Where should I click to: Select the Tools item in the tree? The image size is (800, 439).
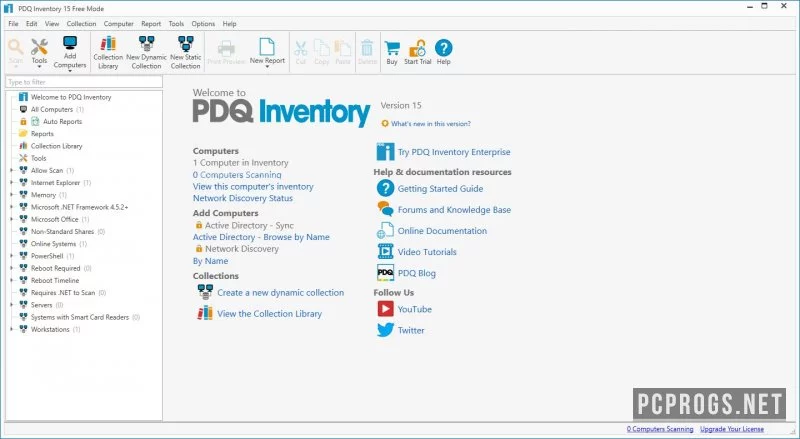pos(38,158)
